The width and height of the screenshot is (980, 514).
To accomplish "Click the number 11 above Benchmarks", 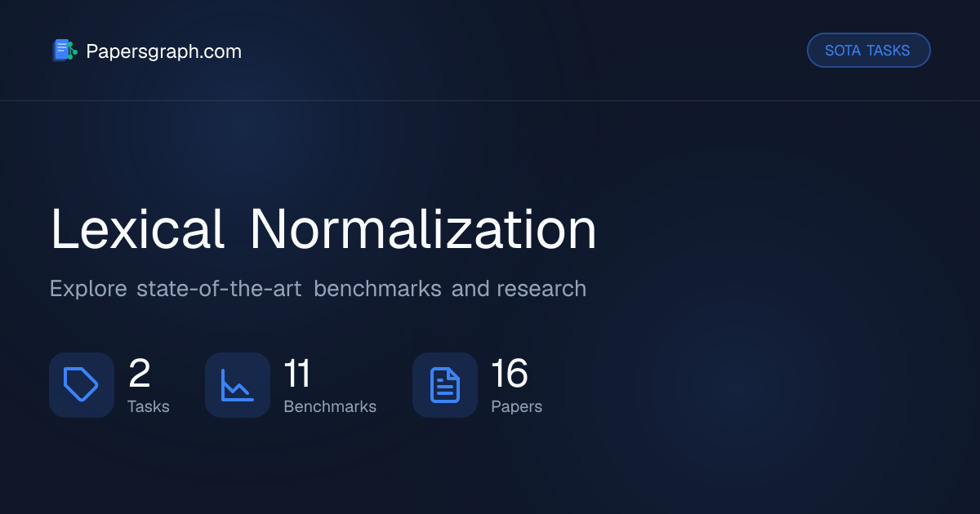I will coord(297,374).
